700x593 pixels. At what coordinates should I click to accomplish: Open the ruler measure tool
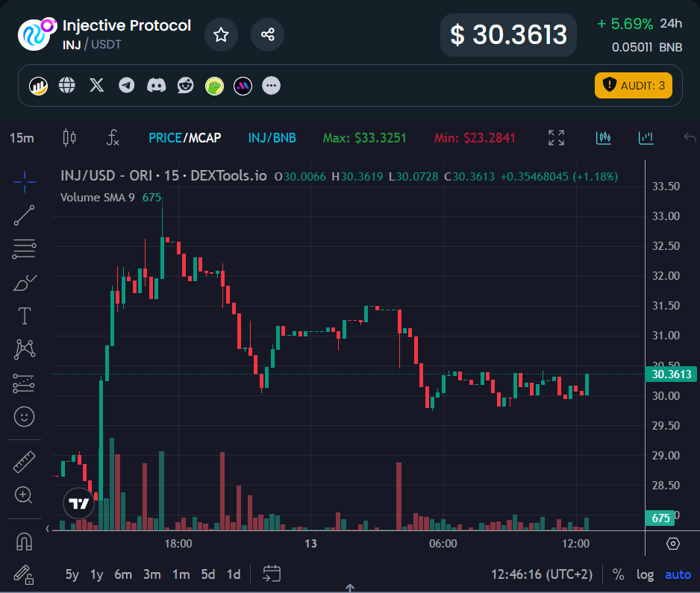click(x=24, y=462)
